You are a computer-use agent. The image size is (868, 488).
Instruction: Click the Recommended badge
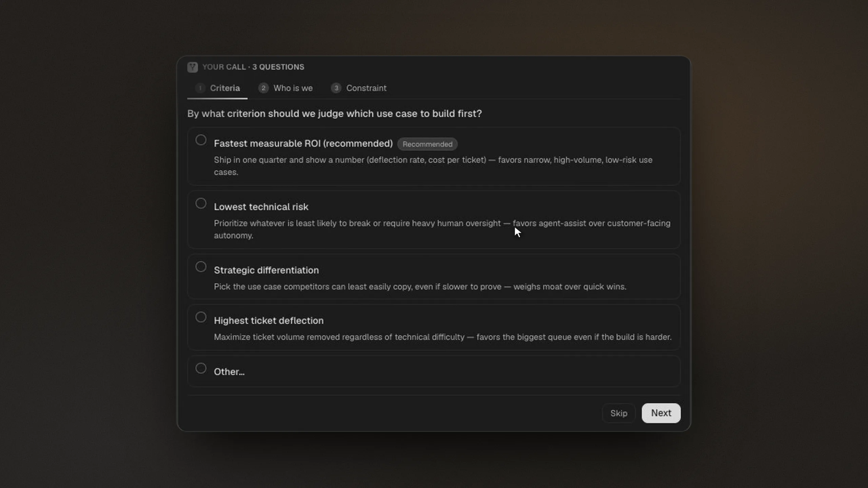coord(427,144)
